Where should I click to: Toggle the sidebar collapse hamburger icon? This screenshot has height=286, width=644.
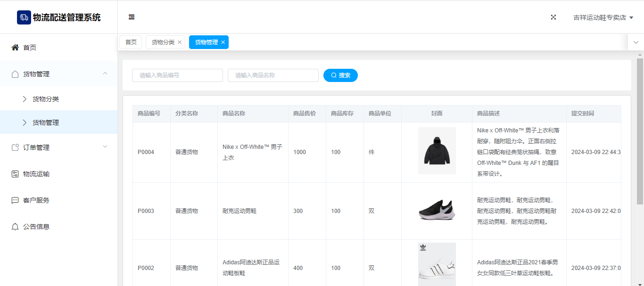[x=132, y=17]
